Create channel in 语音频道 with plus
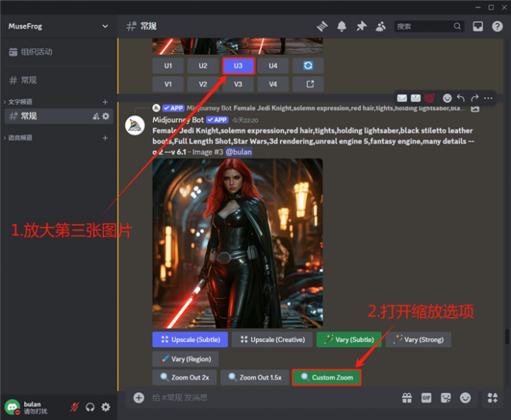Image resolution: width=511 pixels, height=420 pixels. 105,137
